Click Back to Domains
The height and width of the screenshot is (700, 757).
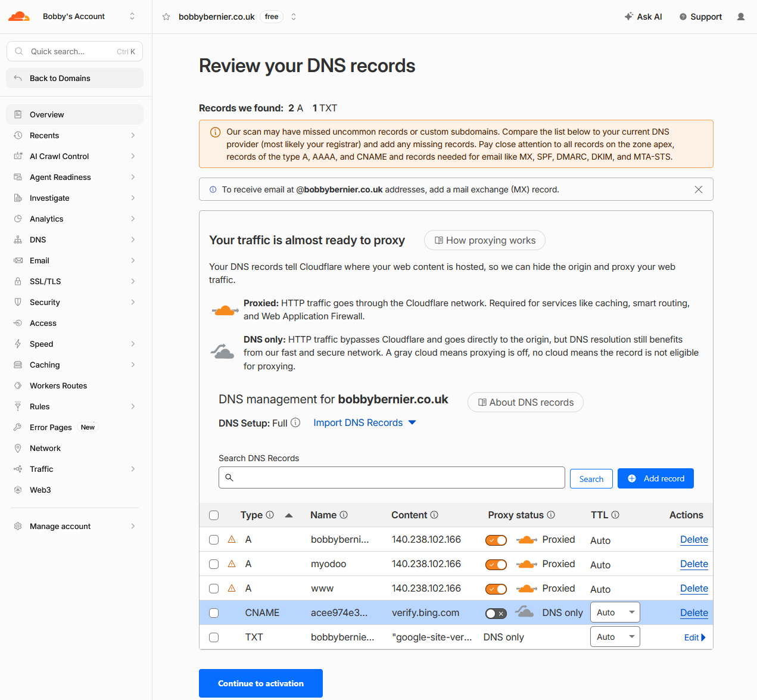point(74,78)
